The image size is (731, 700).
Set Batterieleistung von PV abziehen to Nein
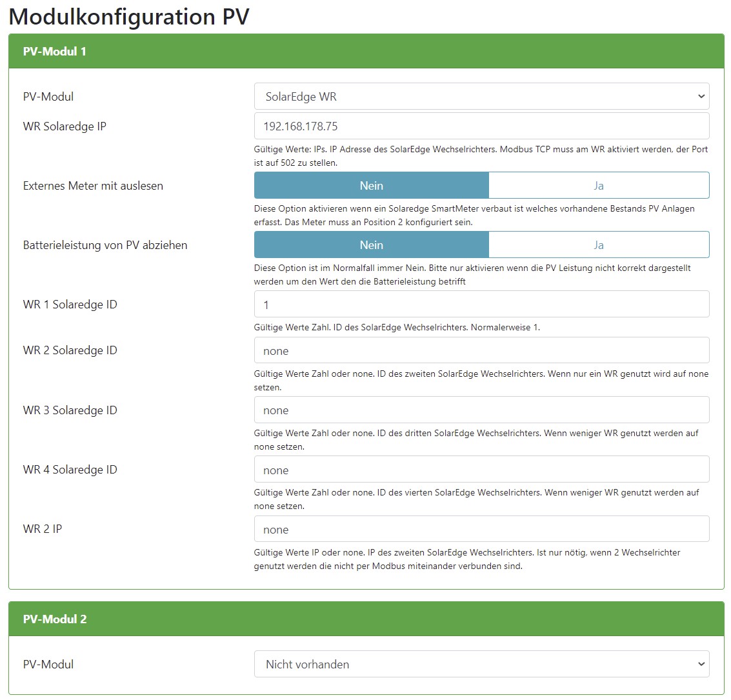point(372,245)
